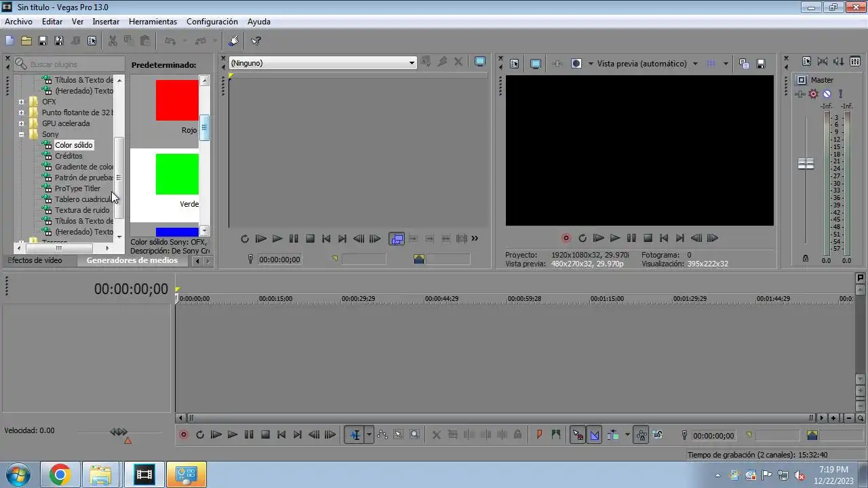Mute the Master bus
Image resolution: width=868 pixels, height=488 pixels.
[827, 94]
